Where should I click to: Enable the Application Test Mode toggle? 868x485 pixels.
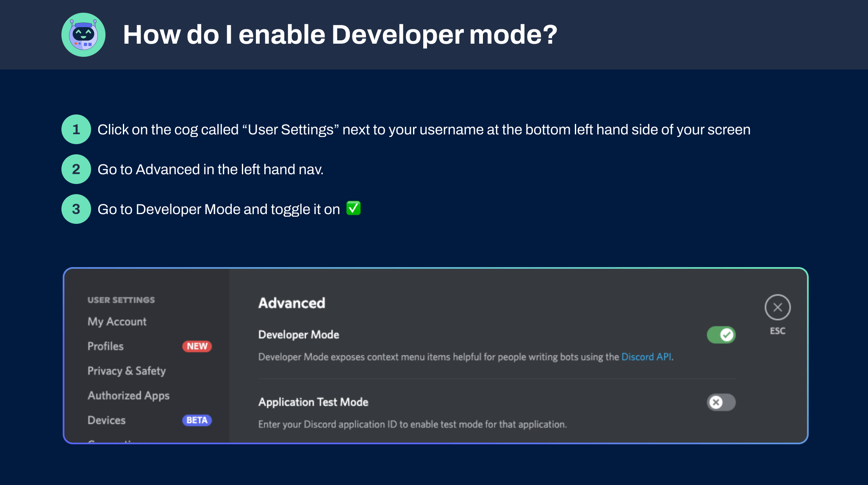[721, 402]
